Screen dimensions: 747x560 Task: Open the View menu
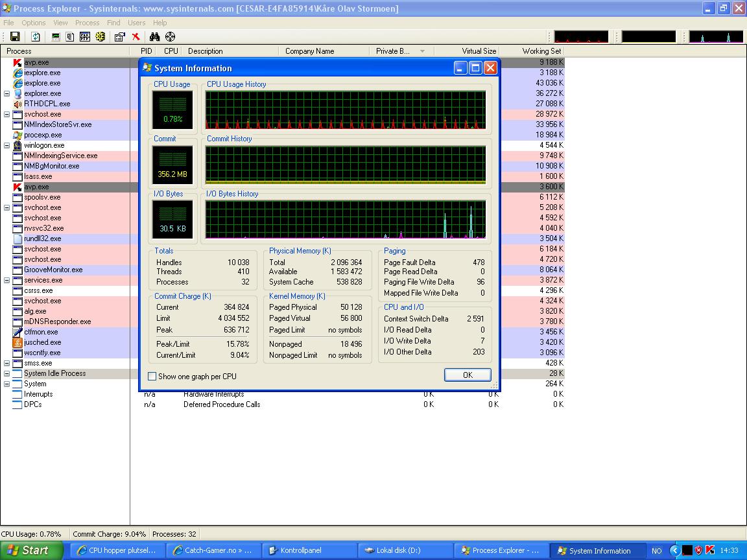pyautogui.click(x=60, y=23)
